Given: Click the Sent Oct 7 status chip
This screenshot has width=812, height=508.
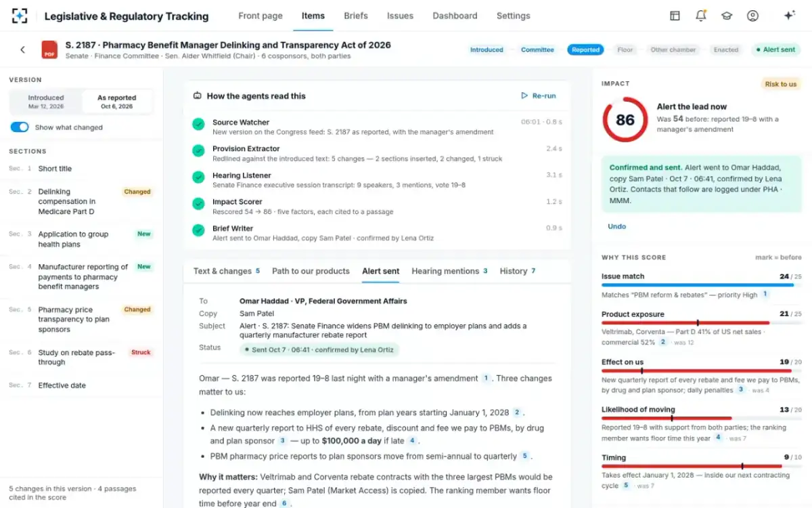Looking at the screenshot, I should click(x=319, y=350).
